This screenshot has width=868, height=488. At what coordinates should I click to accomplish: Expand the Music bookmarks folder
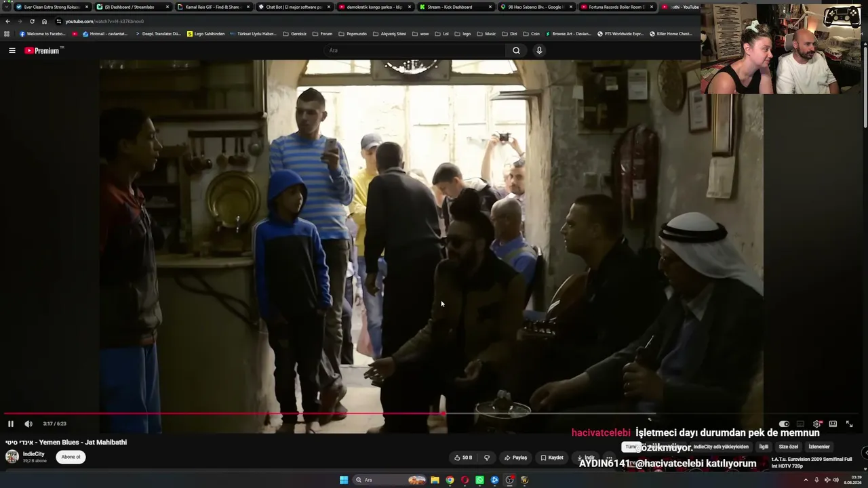pyautogui.click(x=486, y=34)
